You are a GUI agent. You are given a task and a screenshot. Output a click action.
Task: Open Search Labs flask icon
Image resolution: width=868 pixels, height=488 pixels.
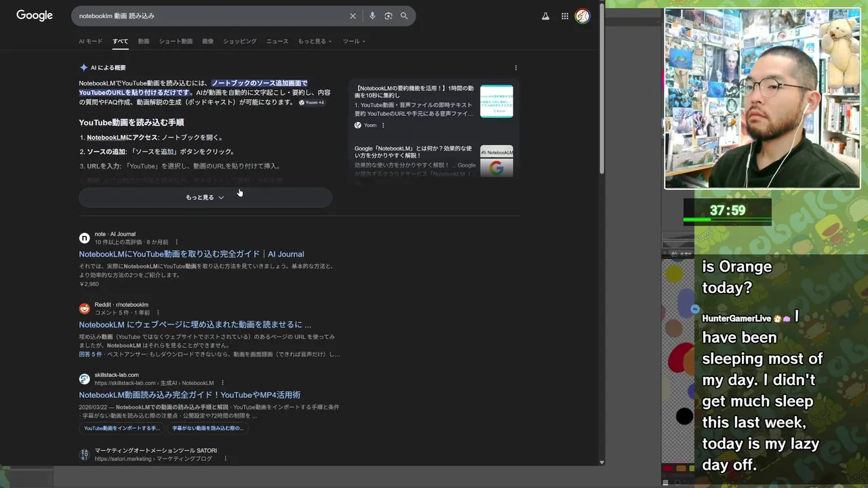pyautogui.click(x=545, y=16)
